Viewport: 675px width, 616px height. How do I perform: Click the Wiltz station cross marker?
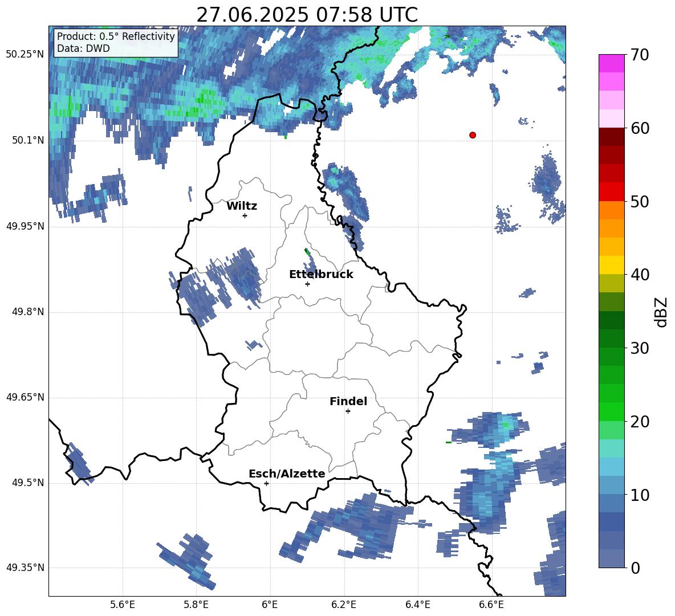coord(245,215)
